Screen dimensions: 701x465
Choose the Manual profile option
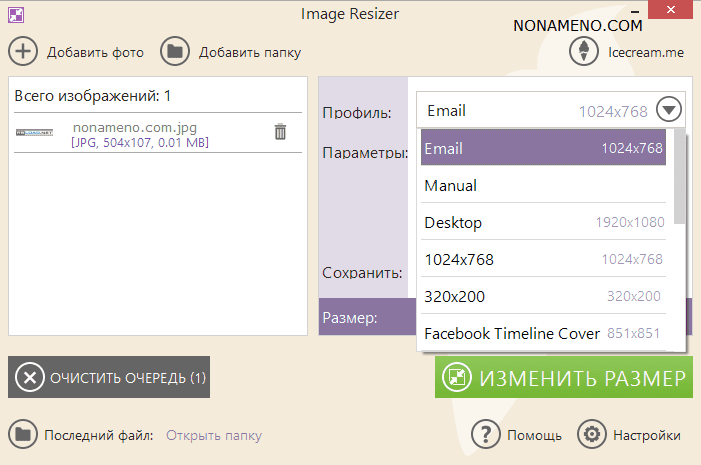(x=543, y=185)
